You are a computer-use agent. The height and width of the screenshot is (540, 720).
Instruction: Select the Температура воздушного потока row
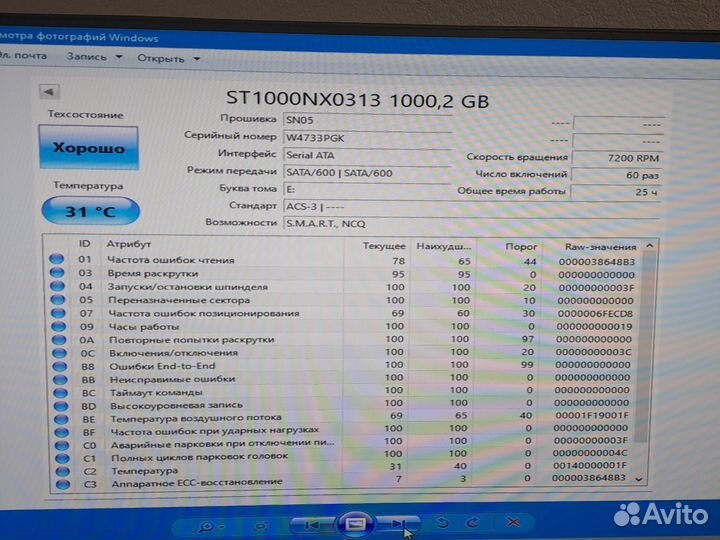tap(344, 417)
